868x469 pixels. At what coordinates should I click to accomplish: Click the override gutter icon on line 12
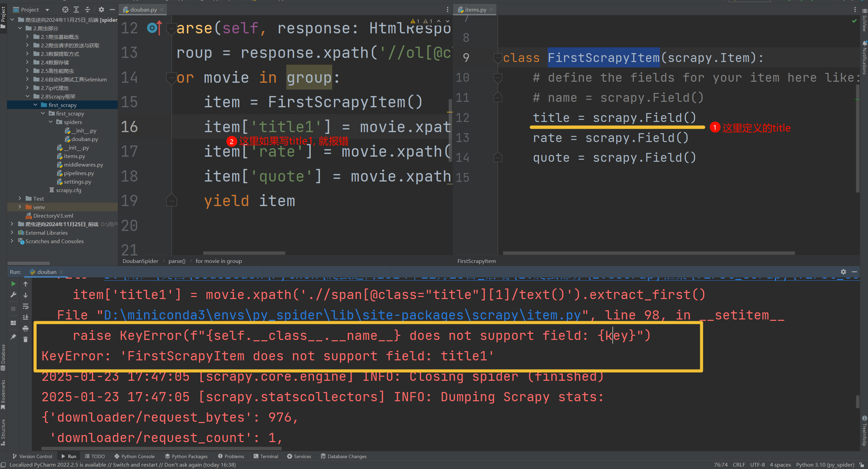pos(154,28)
